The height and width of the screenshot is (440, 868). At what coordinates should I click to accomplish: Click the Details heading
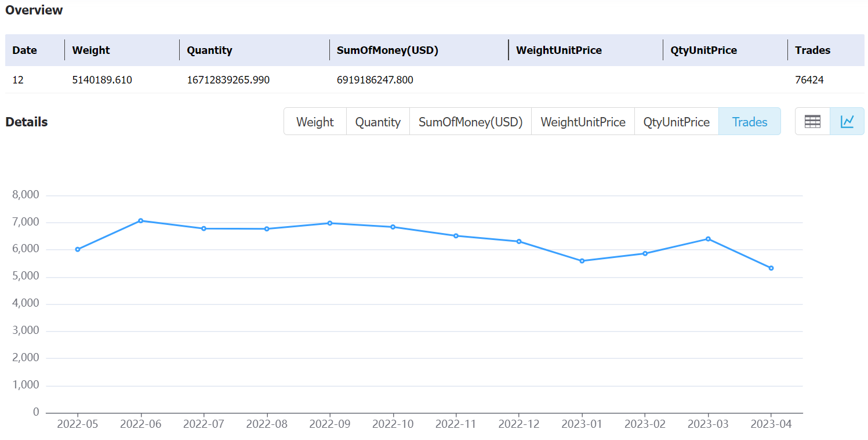pos(27,122)
